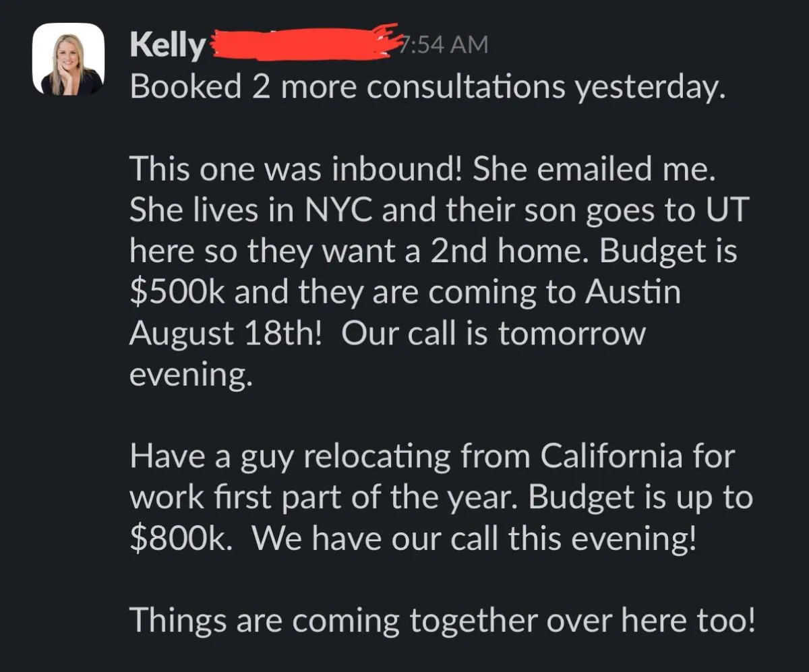Click the sentence 'We have our call this evening!'
Image resolution: width=809 pixels, height=672 pixels.
(475, 540)
